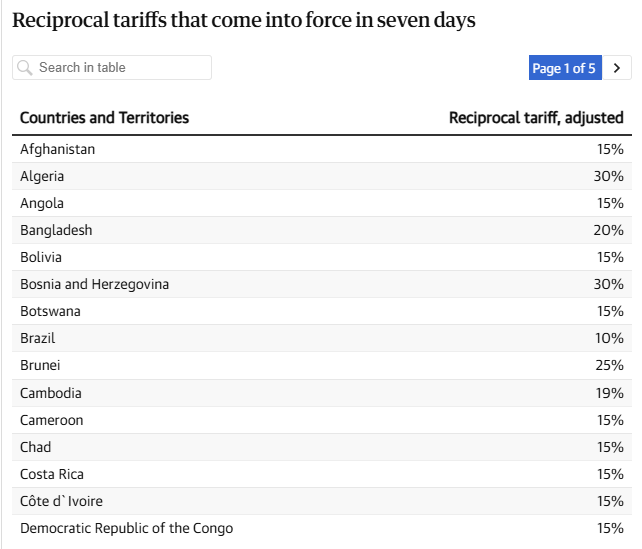The width and height of the screenshot is (642, 549).
Task: Select Democratic Republic of the Congo row
Action: [x=322, y=529]
